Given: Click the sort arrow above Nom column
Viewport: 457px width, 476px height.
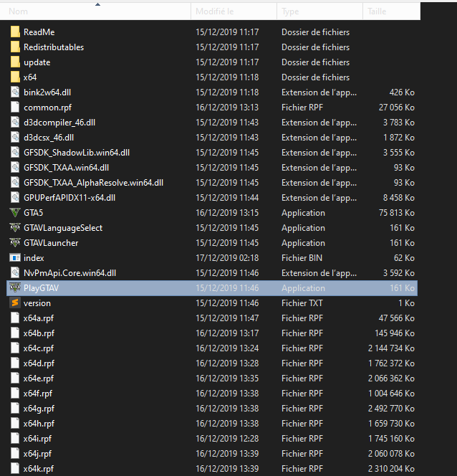Looking at the screenshot, I should pos(97,4).
